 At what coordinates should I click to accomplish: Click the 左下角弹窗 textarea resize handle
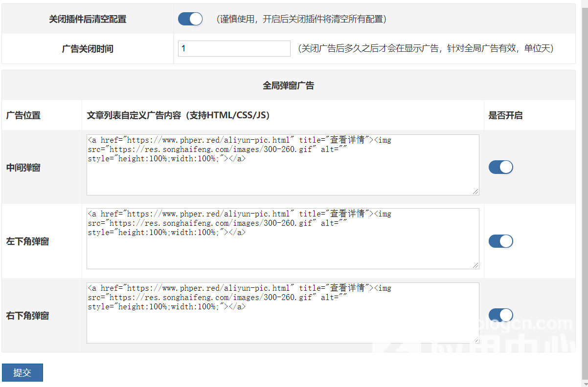click(x=475, y=265)
